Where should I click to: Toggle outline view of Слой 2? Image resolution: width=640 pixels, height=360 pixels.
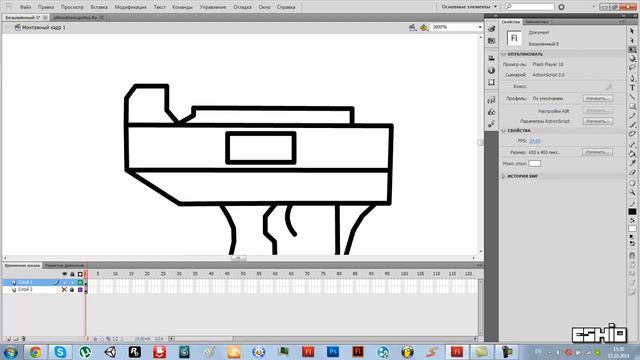click(80, 289)
